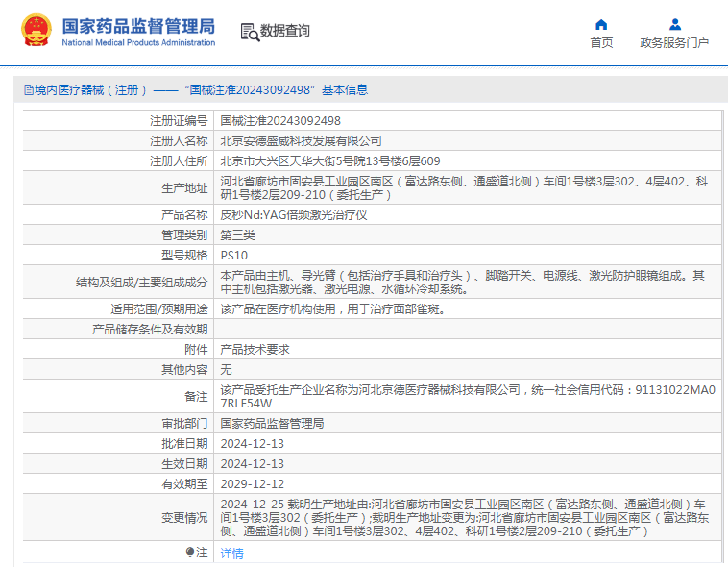Click 产品技术要求 attachment text

click(255, 350)
